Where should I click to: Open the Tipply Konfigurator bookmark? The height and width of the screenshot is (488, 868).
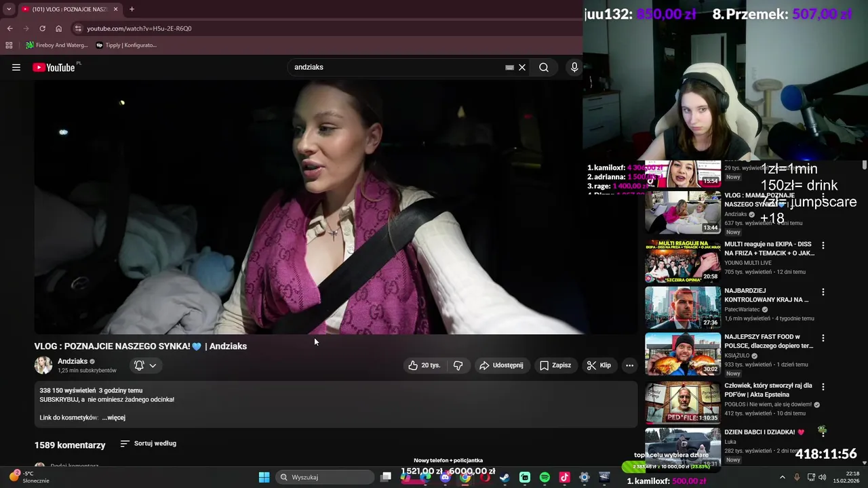pyautogui.click(x=126, y=45)
